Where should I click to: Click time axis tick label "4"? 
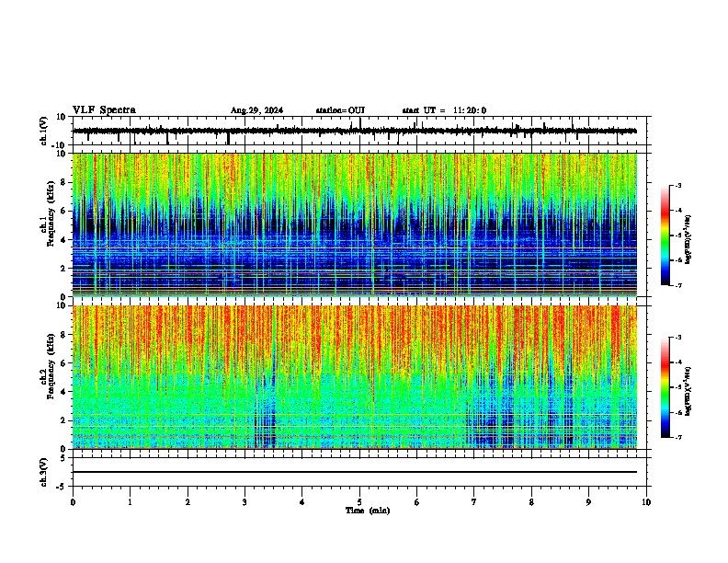pos(302,502)
